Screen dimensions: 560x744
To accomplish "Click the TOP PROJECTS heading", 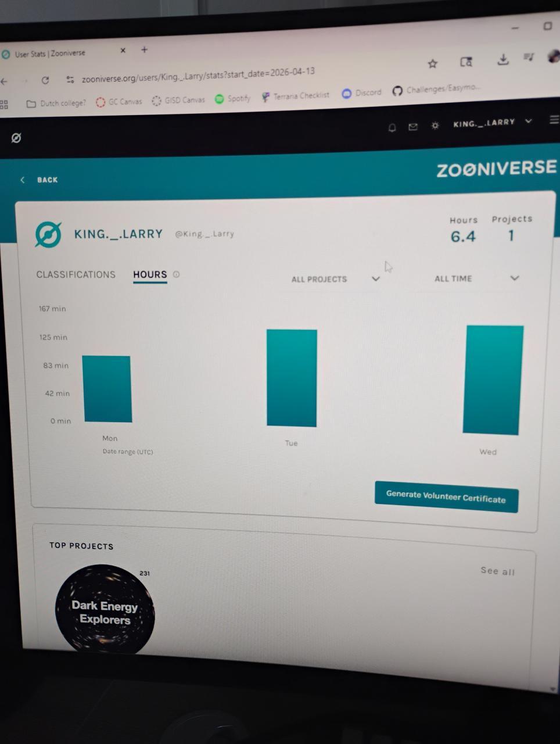I will pyautogui.click(x=81, y=546).
